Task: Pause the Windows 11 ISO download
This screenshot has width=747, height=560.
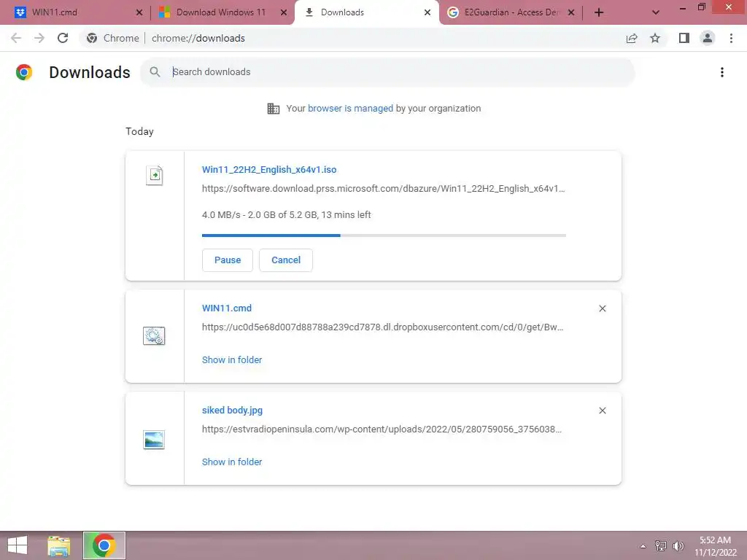Action: [x=228, y=260]
